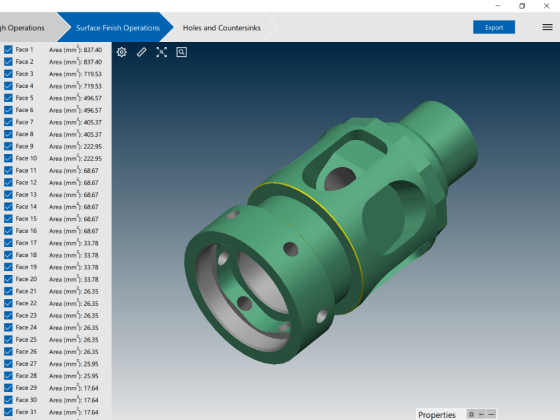The width and height of the screenshot is (560, 420).
Task: Disable the Face 12 checkbox
Action: (8, 182)
